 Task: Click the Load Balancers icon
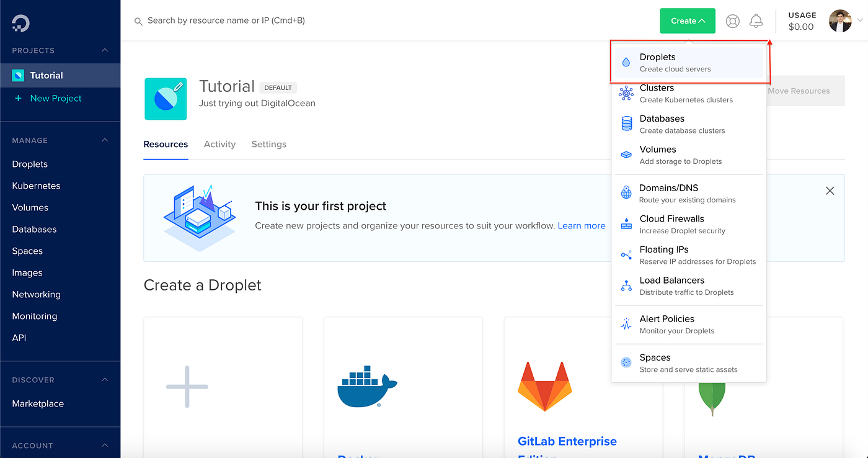tap(626, 285)
